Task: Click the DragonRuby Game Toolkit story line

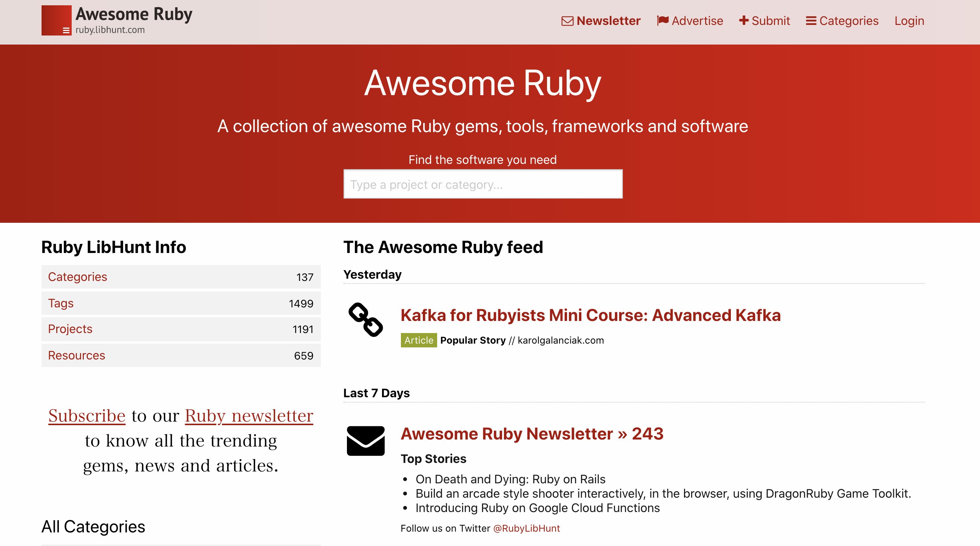Action: click(x=663, y=494)
